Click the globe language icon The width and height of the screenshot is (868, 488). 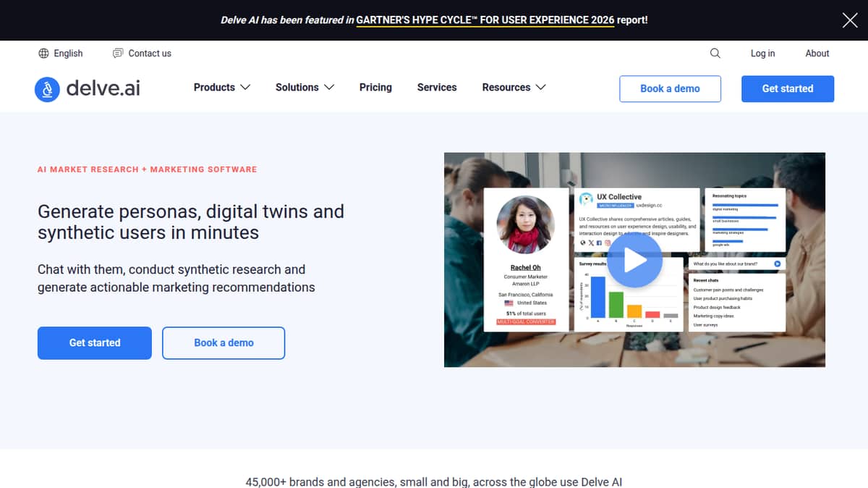[x=43, y=54]
